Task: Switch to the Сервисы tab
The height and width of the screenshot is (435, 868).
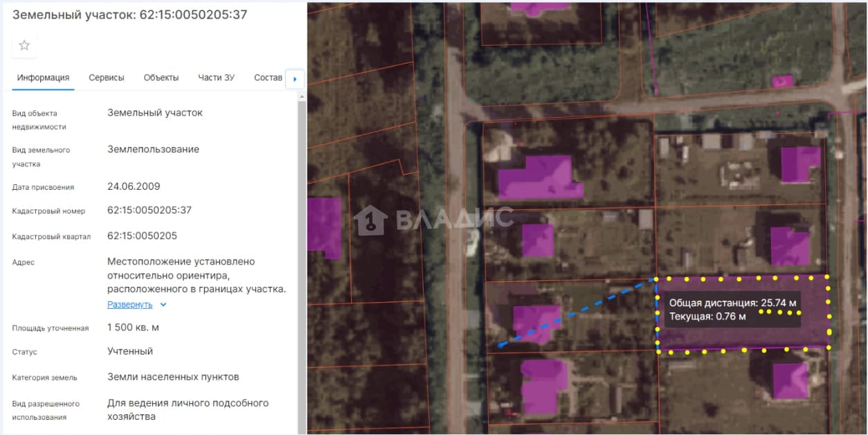Action: coord(107,78)
